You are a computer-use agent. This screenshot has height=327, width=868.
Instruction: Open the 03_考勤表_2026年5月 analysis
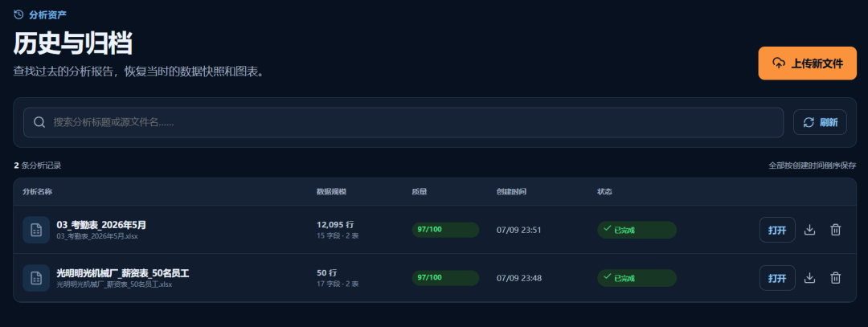click(777, 230)
